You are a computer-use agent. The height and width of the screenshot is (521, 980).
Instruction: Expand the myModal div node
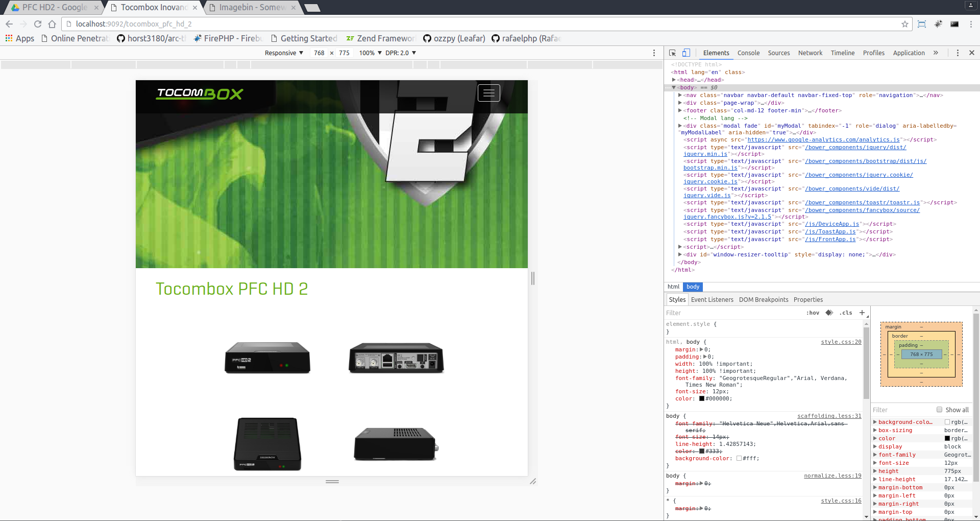coord(680,126)
